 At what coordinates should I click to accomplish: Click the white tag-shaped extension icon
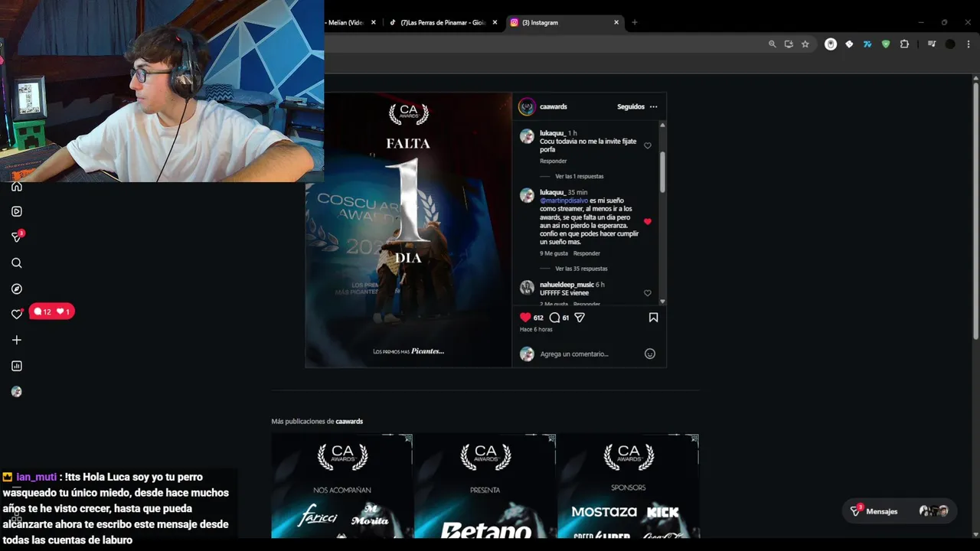pos(849,44)
